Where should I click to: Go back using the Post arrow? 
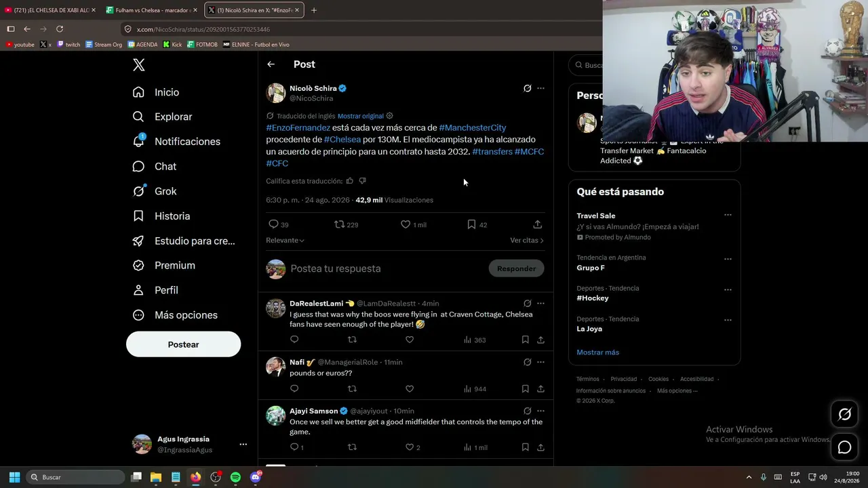[x=271, y=64]
